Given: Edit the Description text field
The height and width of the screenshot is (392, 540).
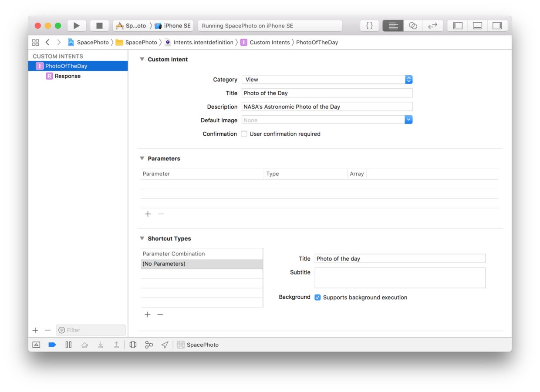Looking at the screenshot, I should tap(327, 107).
